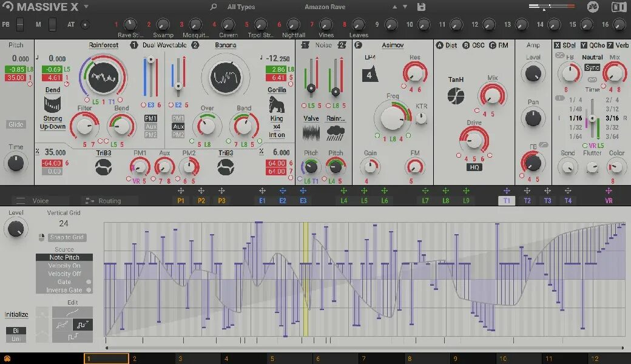Click the P1 modulator drag handle
This screenshot has height=364, width=631.
pyautogui.click(x=181, y=191)
